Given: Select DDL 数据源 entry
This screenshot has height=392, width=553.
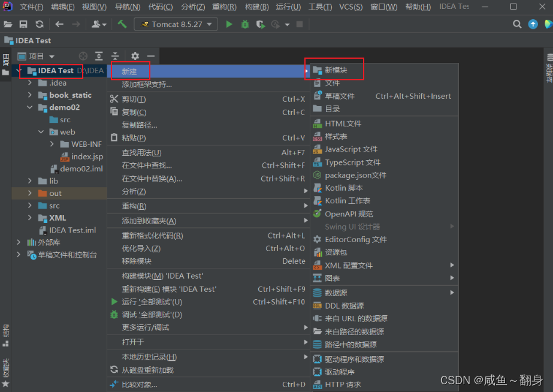Looking at the screenshot, I should (385, 306).
